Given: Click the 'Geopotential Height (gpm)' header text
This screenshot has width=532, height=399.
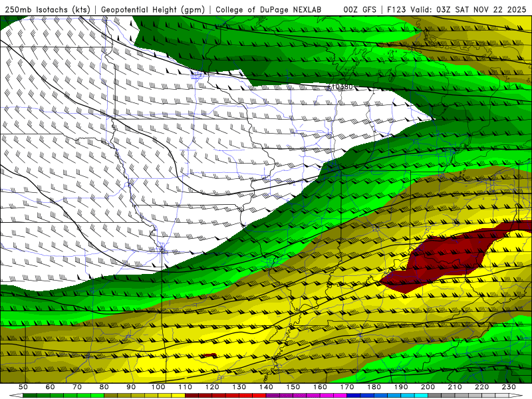Looking at the screenshot, I should pyautogui.click(x=153, y=9).
